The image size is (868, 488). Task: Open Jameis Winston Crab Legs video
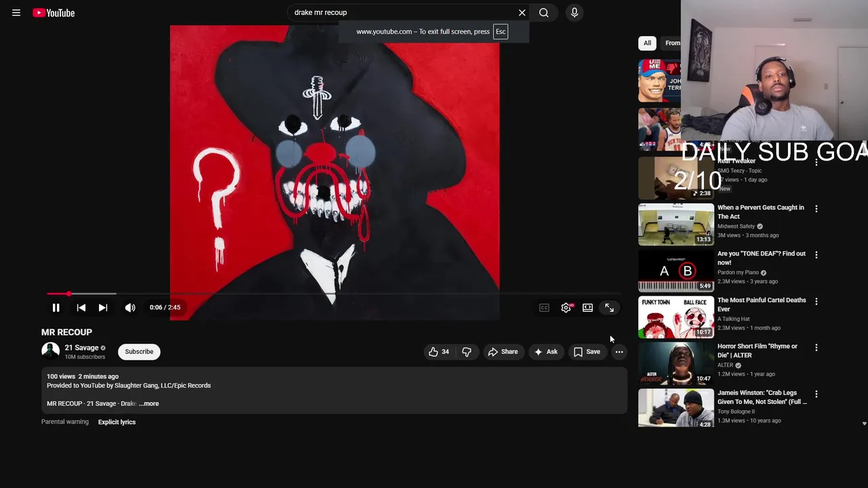click(x=762, y=397)
